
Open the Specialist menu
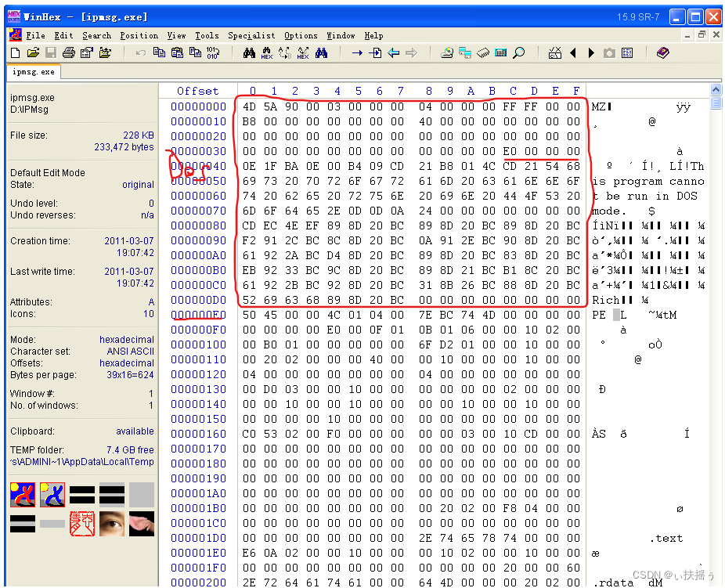point(251,35)
